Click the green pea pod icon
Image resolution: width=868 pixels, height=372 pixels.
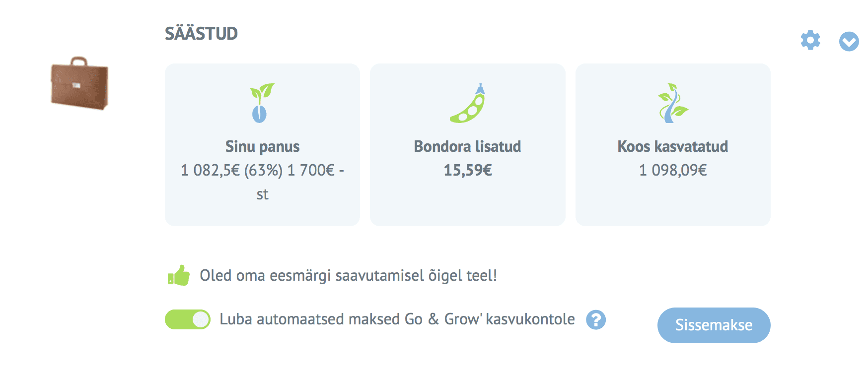(x=467, y=103)
